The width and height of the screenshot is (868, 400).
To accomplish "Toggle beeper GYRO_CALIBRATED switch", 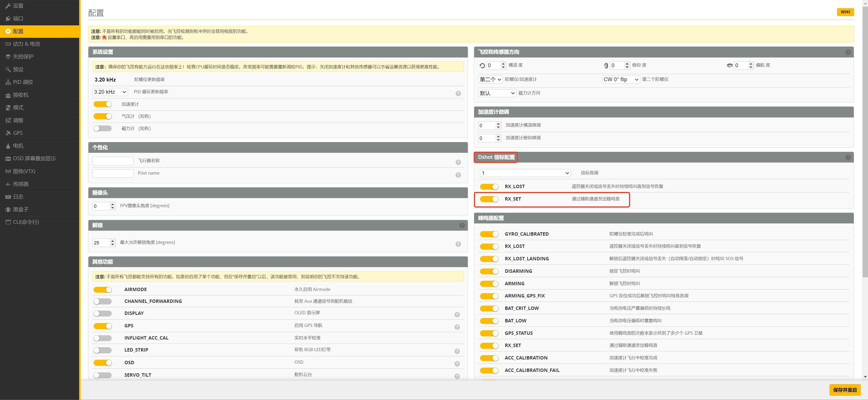I will click(489, 234).
